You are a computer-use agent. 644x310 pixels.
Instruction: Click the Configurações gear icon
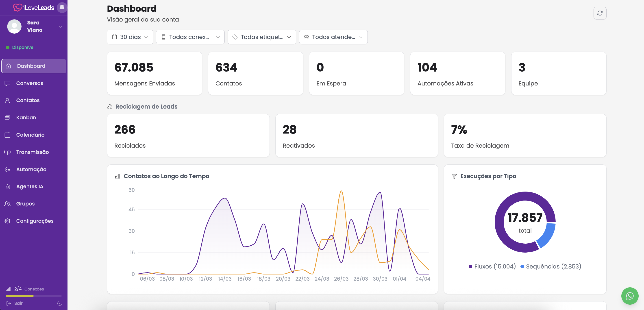[x=7, y=221]
